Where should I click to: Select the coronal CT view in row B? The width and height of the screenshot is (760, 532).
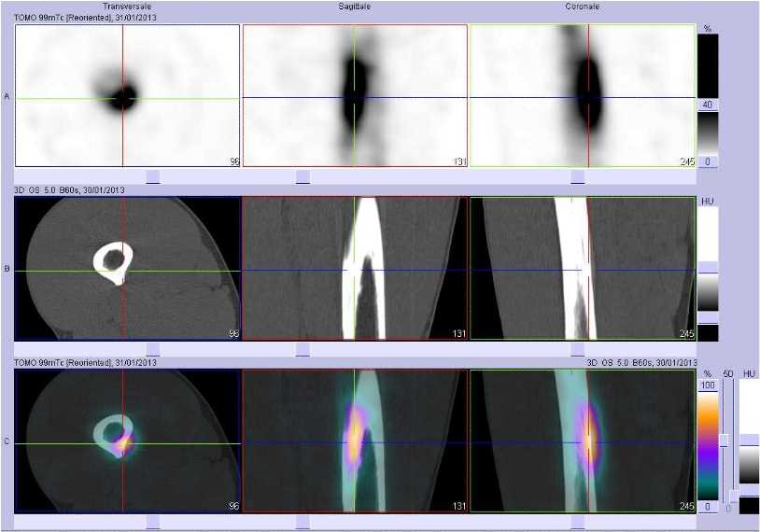point(583,268)
